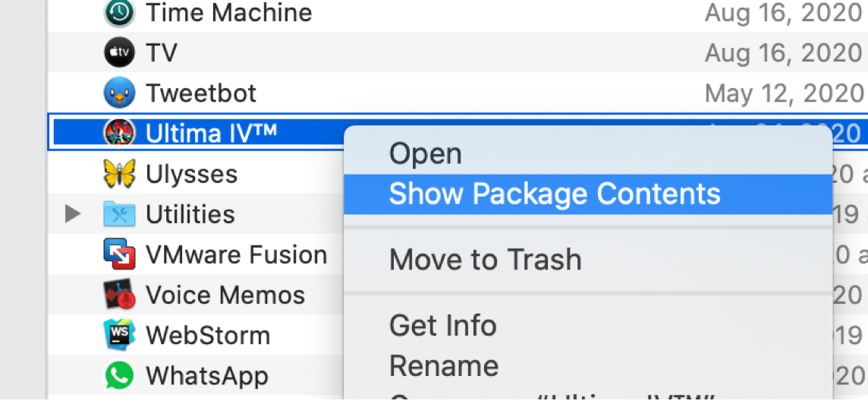This screenshot has width=868, height=404.
Task: Click the Apple TV app icon
Action: click(119, 52)
